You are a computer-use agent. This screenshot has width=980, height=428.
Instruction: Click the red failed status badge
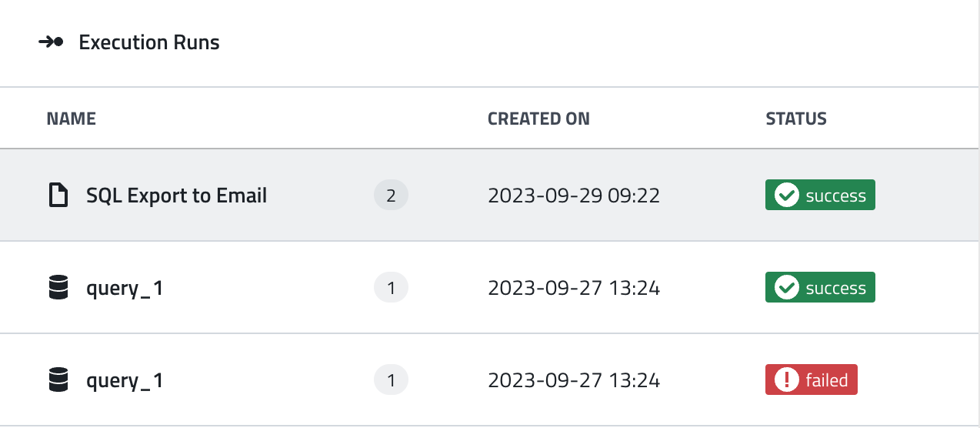point(811,380)
